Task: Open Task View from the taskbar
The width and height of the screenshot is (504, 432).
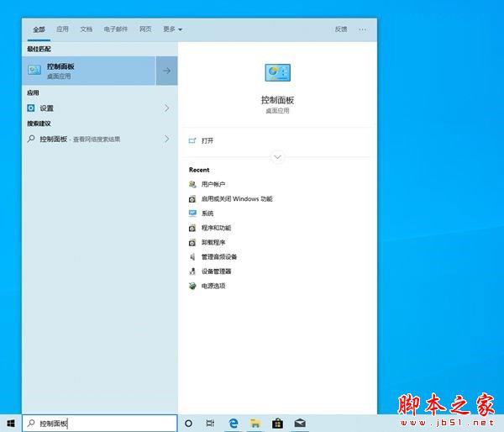Action: click(210, 424)
